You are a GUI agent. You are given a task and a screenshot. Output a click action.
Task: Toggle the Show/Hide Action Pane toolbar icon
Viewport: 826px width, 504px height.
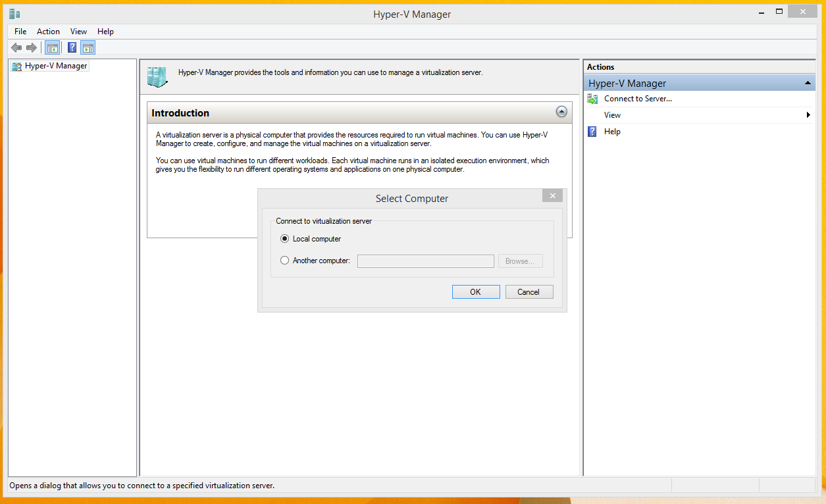[88, 47]
